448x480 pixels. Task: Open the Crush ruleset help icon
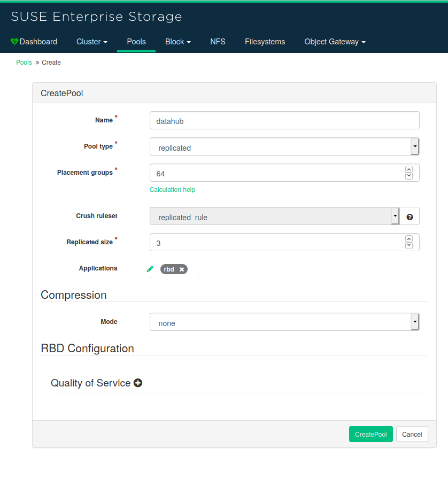pos(410,216)
